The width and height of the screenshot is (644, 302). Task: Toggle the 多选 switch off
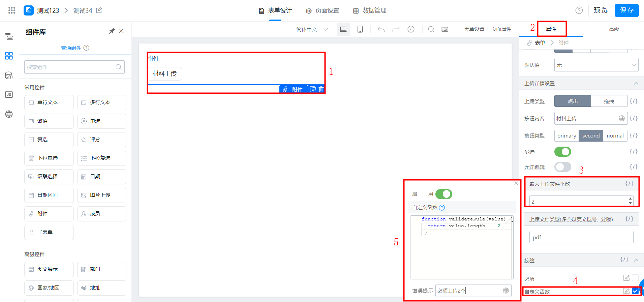tap(563, 152)
